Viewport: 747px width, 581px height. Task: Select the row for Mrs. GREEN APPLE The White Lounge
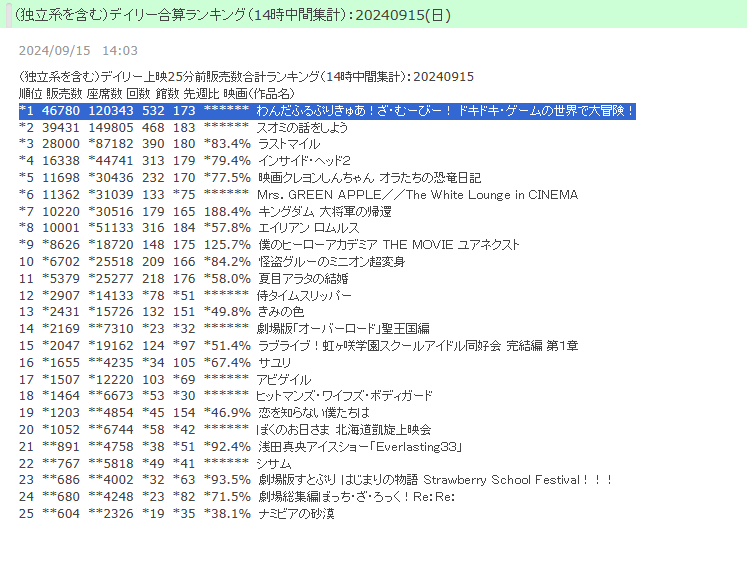point(299,195)
